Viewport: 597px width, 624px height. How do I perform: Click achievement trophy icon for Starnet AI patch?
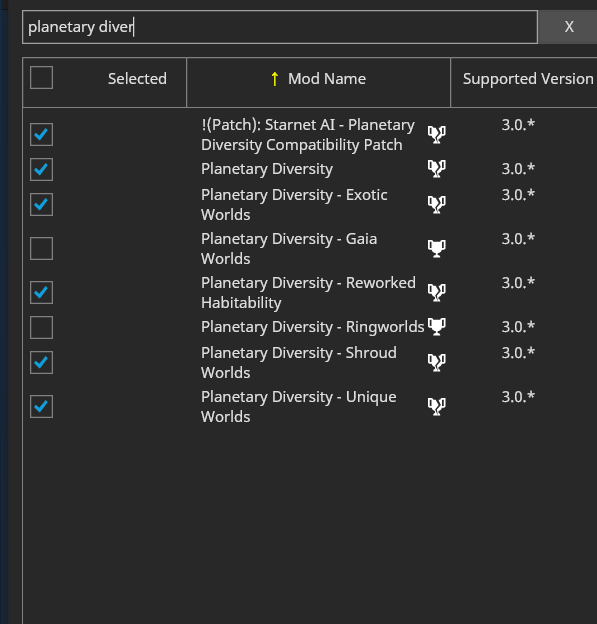pyautogui.click(x=437, y=135)
